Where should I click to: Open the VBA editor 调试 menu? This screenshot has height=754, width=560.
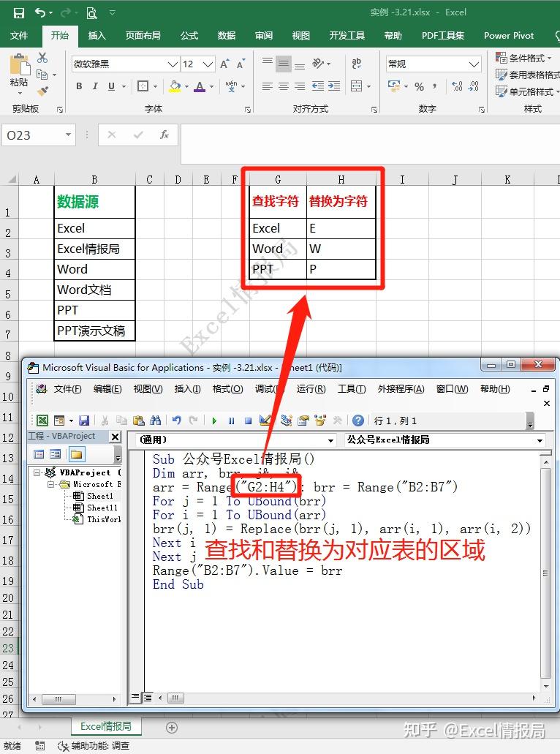[269, 388]
